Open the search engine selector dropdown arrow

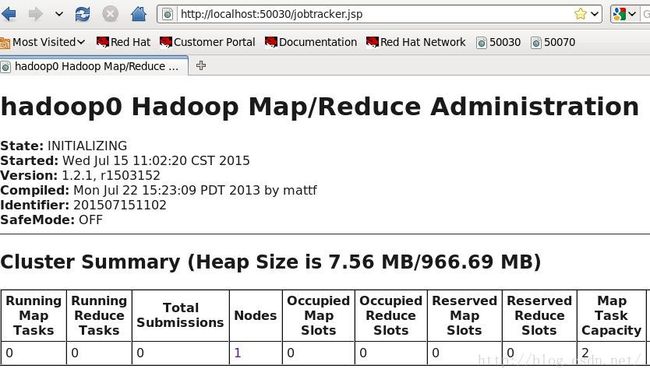[x=632, y=15]
